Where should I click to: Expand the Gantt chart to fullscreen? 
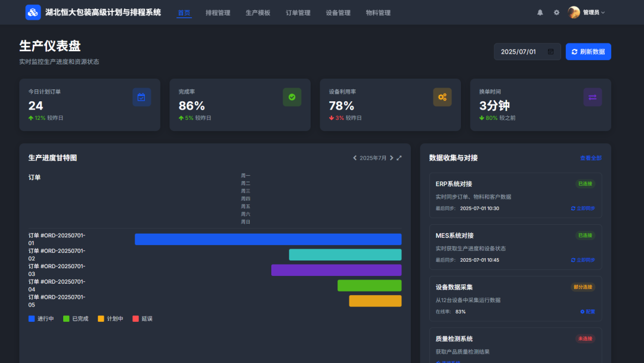tap(400, 158)
